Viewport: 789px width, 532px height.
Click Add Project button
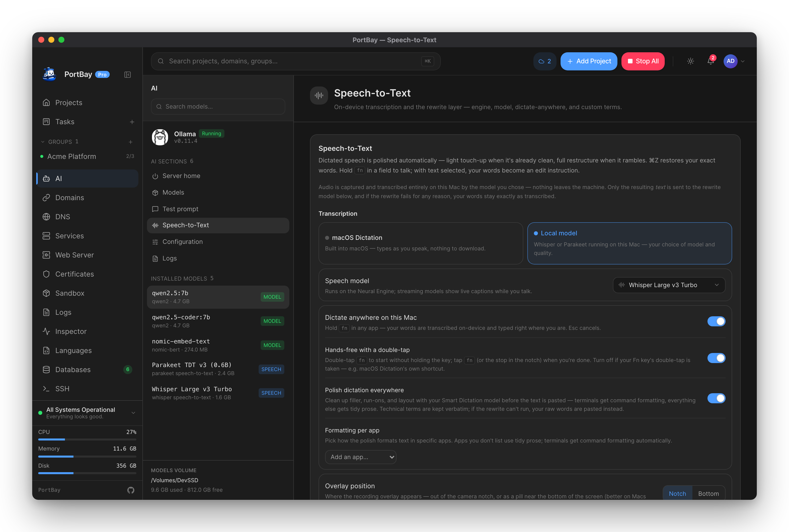click(589, 61)
